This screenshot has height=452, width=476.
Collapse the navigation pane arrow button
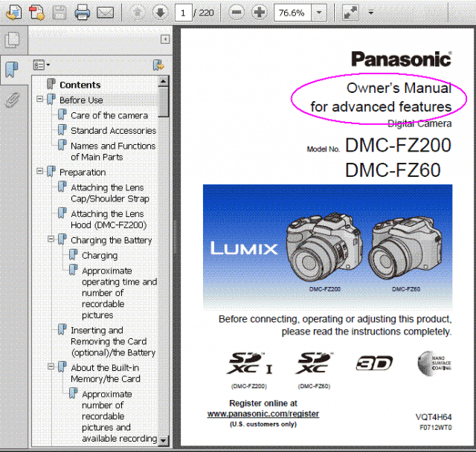pyautogui.click(x=165, y=39)
